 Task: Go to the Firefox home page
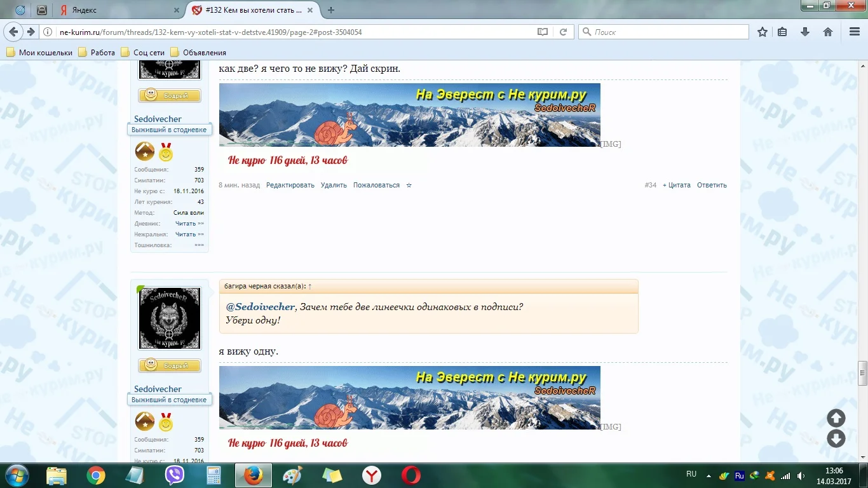[828, 32]
